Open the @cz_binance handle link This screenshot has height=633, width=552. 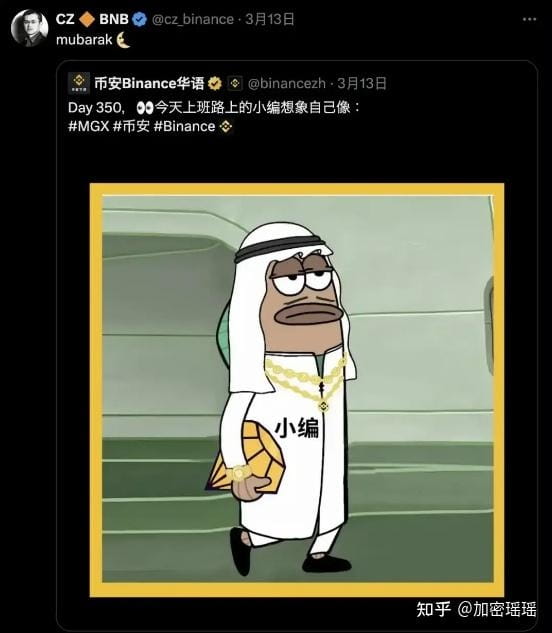[193, 19]
